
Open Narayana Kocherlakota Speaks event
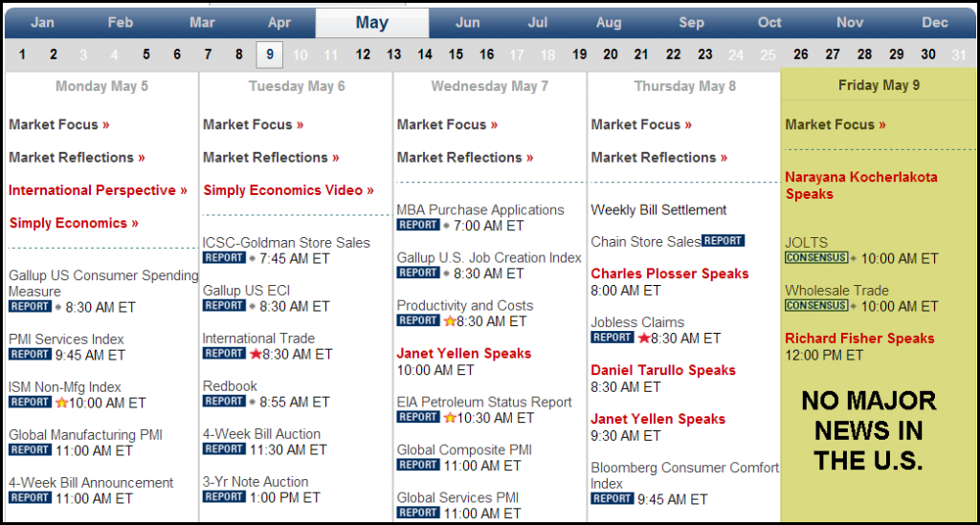point(861,186)
